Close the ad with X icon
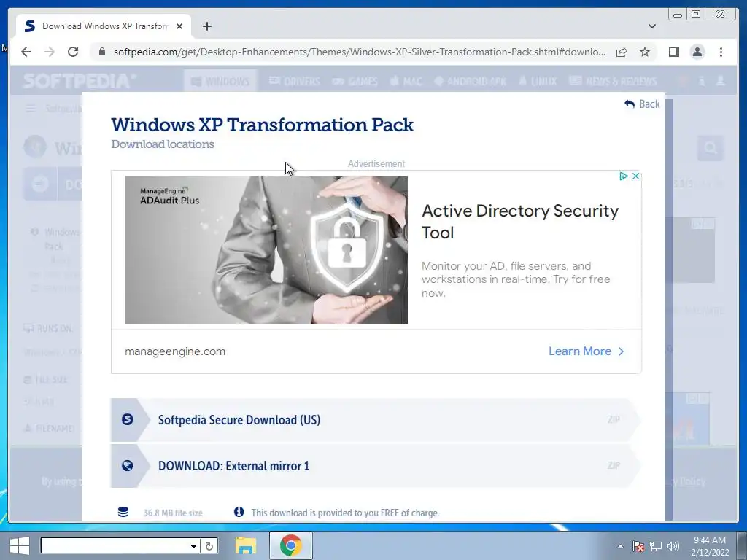The width and height of the screenshot is (747, 560). tap(635, 176)
